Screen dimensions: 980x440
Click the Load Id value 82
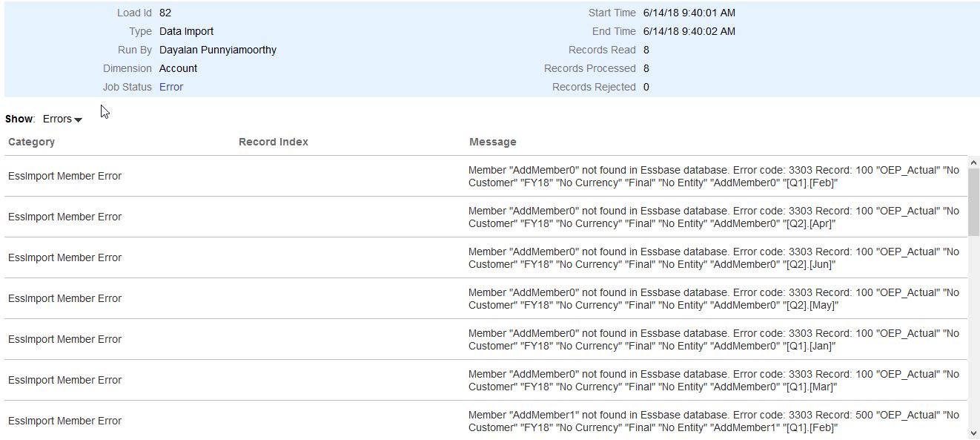(x=165, y=13)
